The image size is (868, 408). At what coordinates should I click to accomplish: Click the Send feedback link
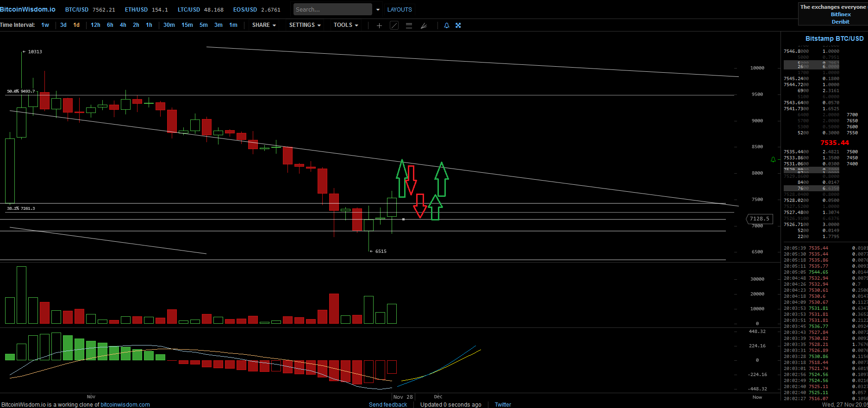[387, 404]
